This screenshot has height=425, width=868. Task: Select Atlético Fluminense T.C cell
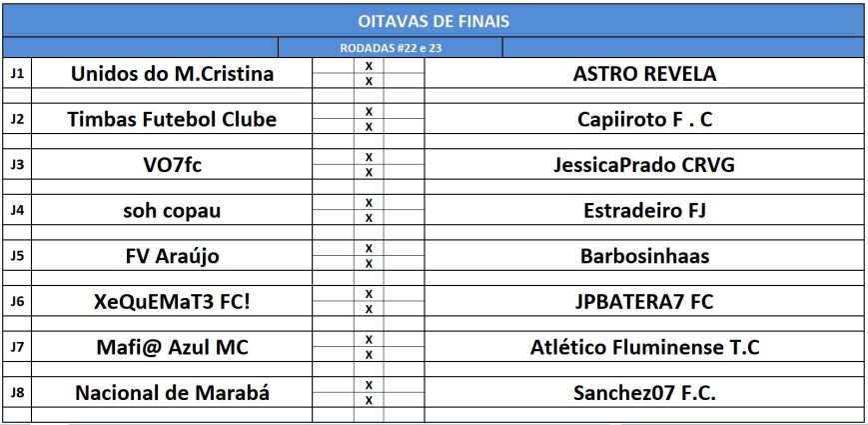pos(644,347)
